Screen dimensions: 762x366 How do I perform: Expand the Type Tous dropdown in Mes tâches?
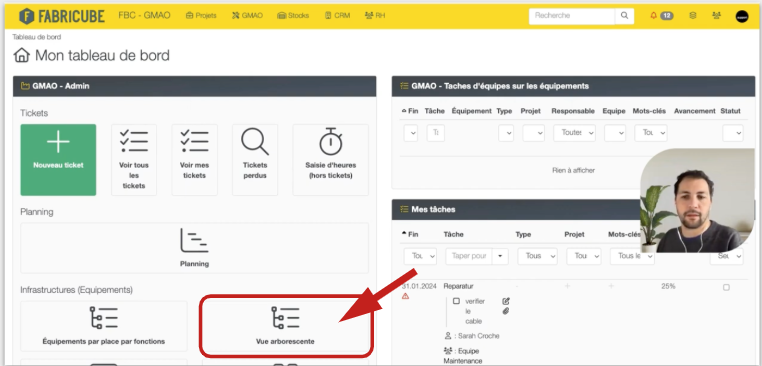(537, 256)
